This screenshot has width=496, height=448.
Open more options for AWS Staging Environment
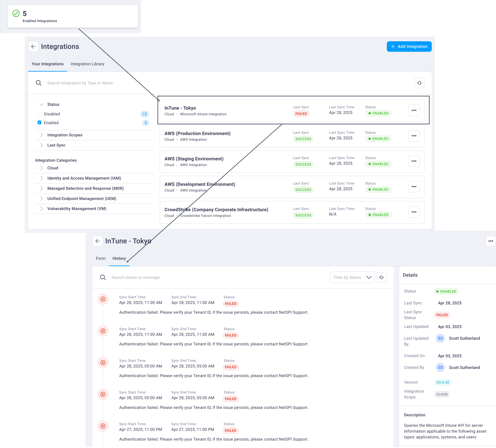pyautogui.click(x=414, y=161)
